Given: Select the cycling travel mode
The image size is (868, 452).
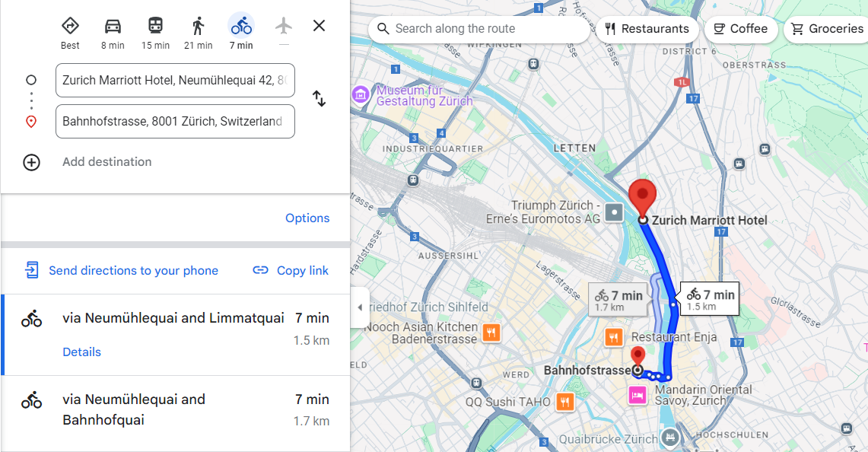Looking at the screenshot, I should [241, 26].
